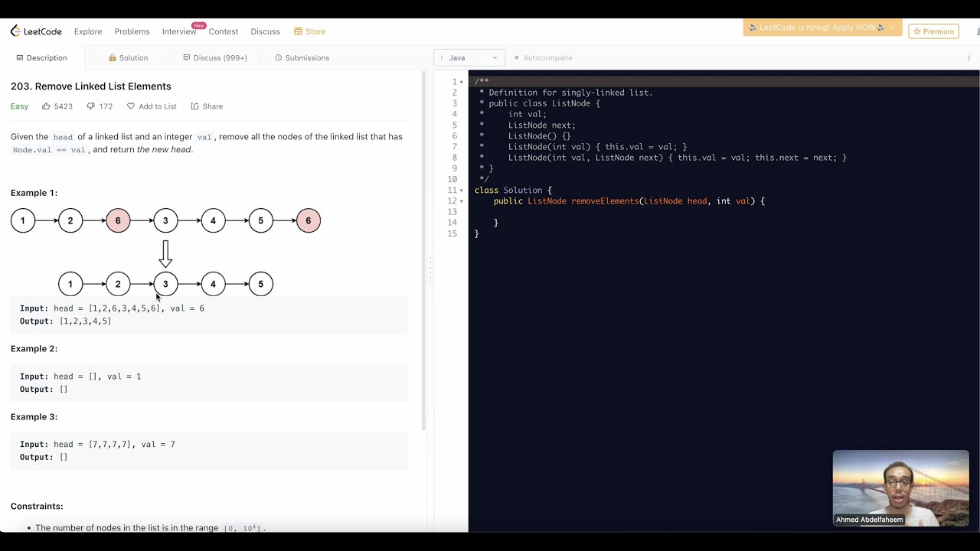Collapse the class Solution block at line 11
The image size is (980, 551).
(x=462, y=191)
